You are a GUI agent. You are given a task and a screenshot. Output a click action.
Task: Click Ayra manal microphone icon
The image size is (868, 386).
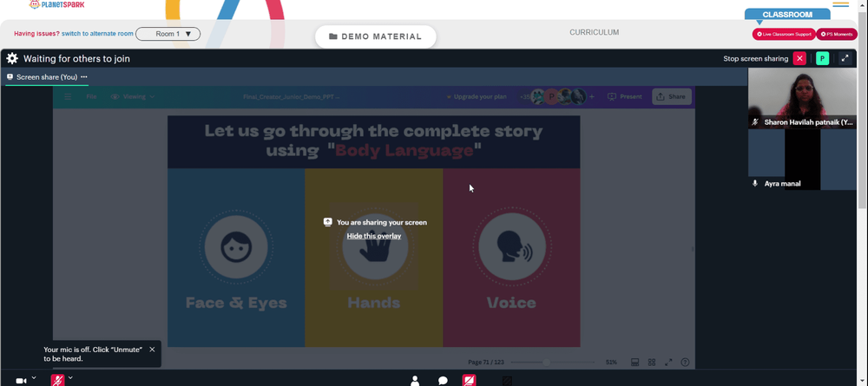pos(755,183)
